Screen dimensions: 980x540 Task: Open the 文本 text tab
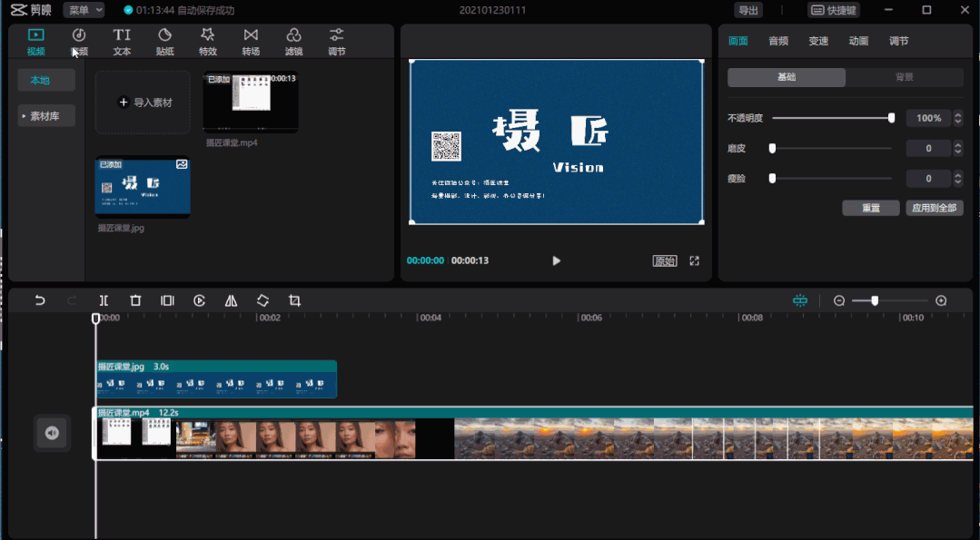pos(122,42)
